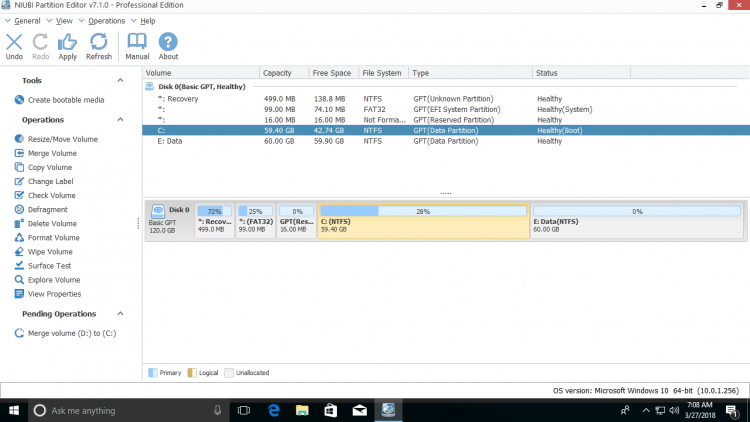
Task: Click the E: Data(NTFS) 0% usage bar
Action: coord(637,211)
